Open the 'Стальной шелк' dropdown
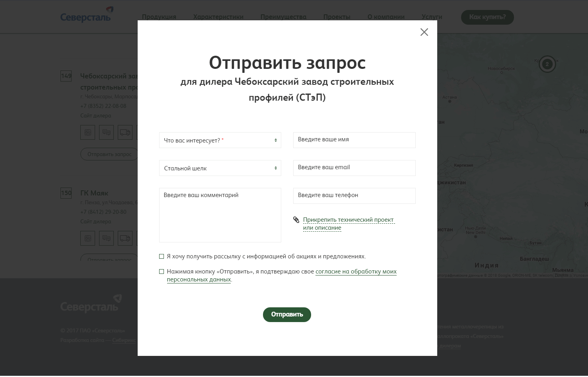This screenshot has height=377, width=588. click(x=220, y=168)
